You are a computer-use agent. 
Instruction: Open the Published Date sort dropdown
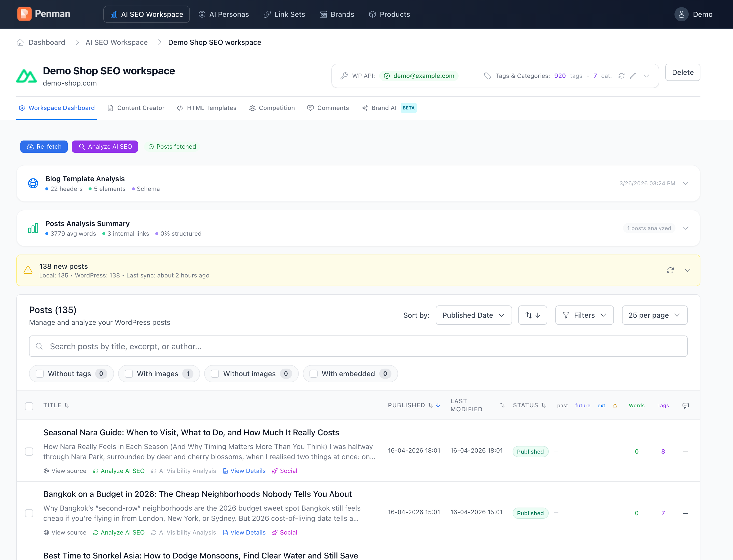pyautogui.click(x=474, y=315)
